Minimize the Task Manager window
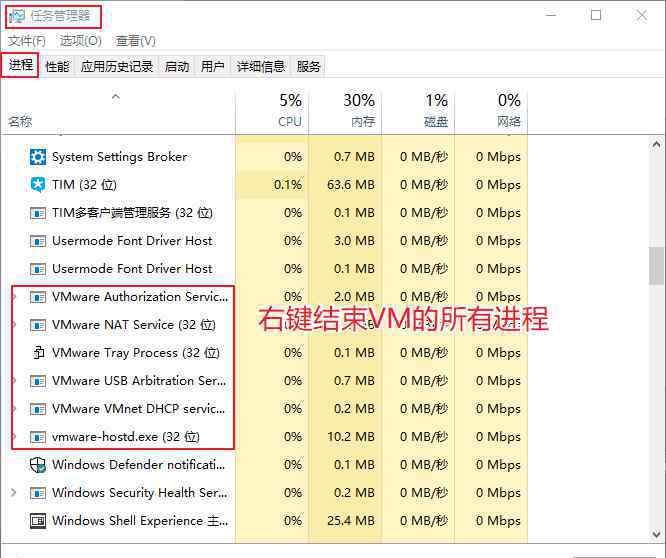This screenshot has height=558, width=666. click(x=551, y=16)
